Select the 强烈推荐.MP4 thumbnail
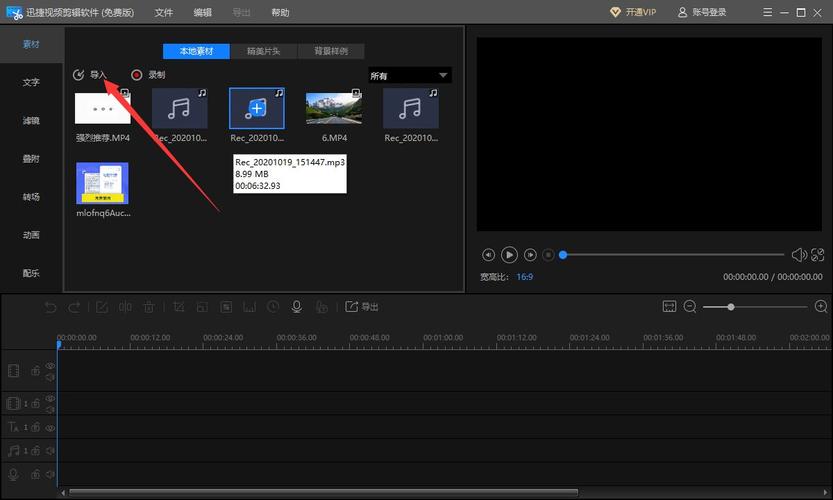833x500 pixels. point(103,108)
